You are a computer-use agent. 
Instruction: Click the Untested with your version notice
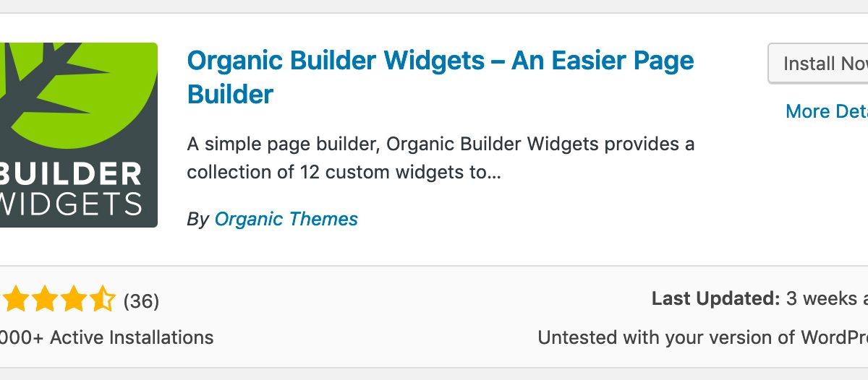click(x=702, y=337)
